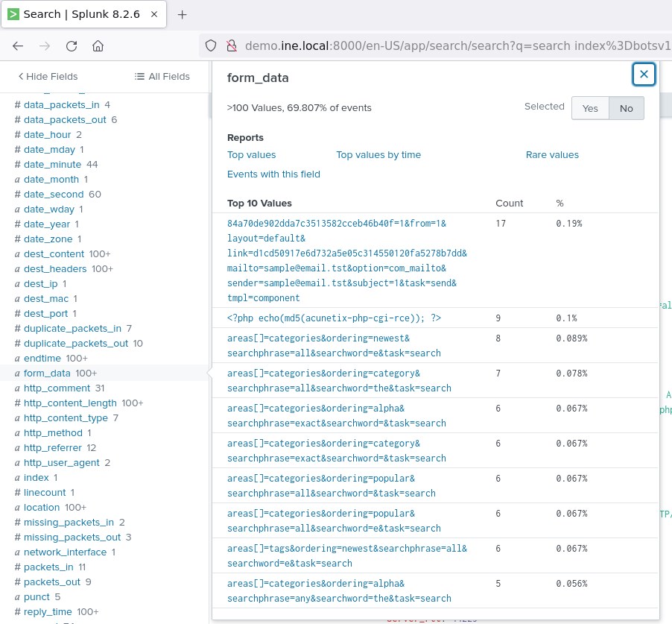The width and height of the screenshot is (672, 624).
Task: Collapse sidebar with Hide Fields
Action: (48, 76)
